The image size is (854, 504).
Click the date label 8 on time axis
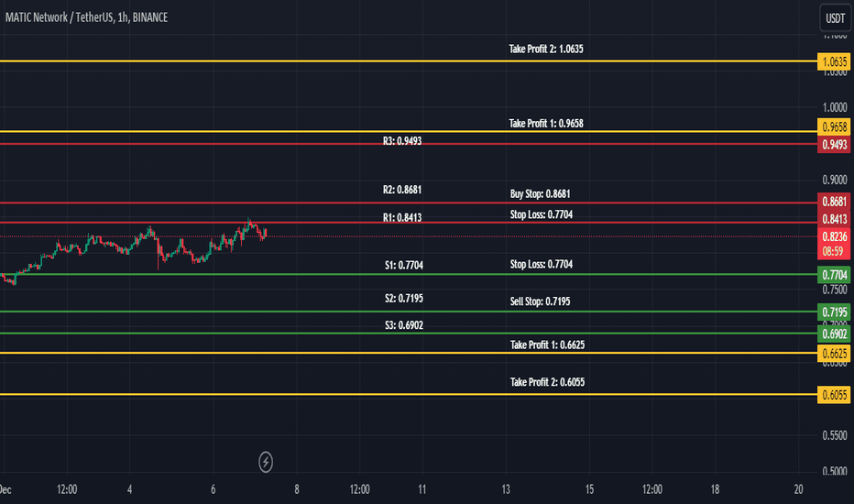pyautogui.click(x=297, y=489)
